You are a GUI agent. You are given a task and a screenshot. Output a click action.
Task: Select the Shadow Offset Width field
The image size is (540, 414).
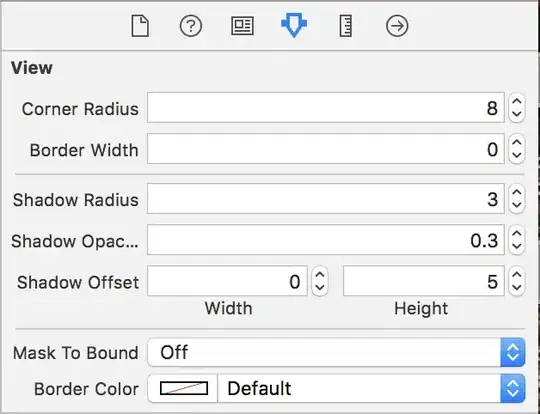pyautogui.click(x=227, y=281)
